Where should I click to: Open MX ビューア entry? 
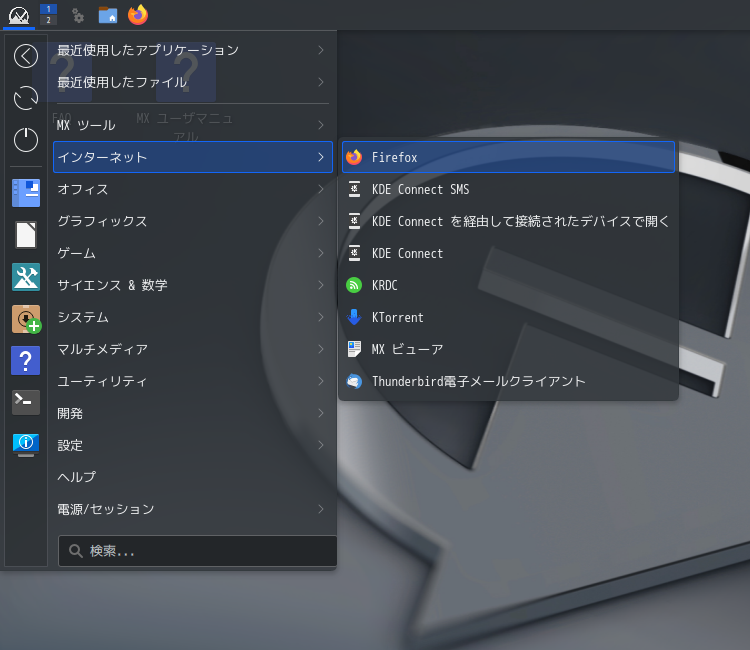(508, 349)
